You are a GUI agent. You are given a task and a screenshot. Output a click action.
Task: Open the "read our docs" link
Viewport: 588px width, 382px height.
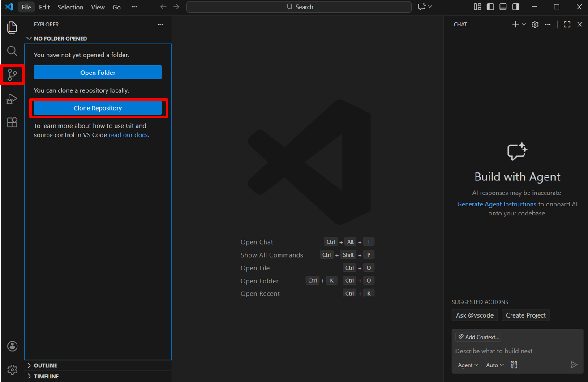pyautogui.click(x=128, y=135)
